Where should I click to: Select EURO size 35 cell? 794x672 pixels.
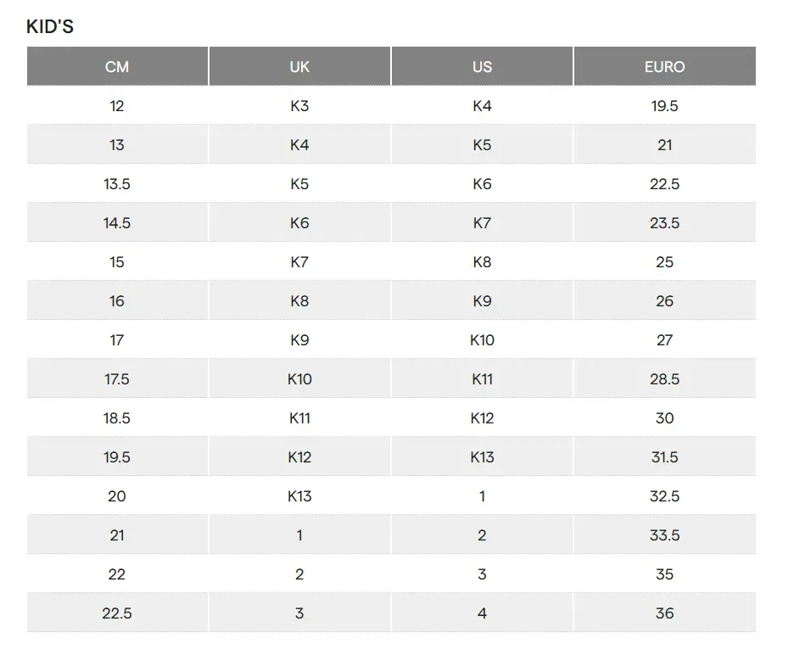(664, 574)
